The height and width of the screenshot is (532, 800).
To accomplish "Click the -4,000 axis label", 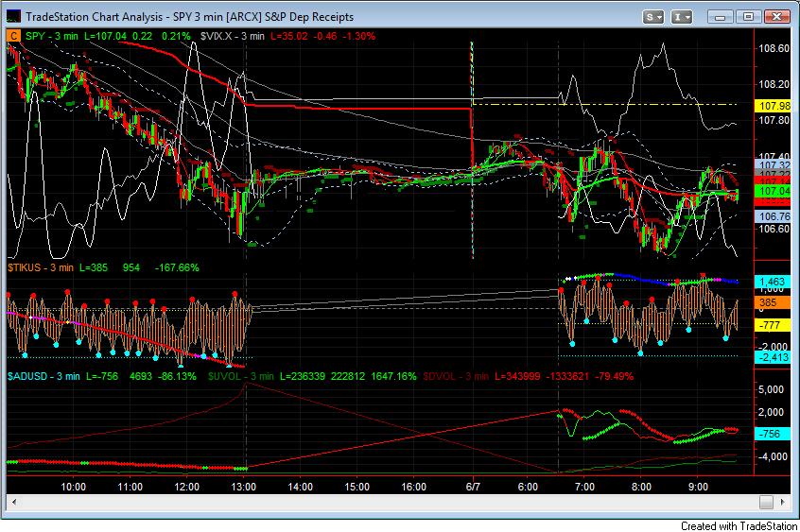I will [x=772, y=456].
